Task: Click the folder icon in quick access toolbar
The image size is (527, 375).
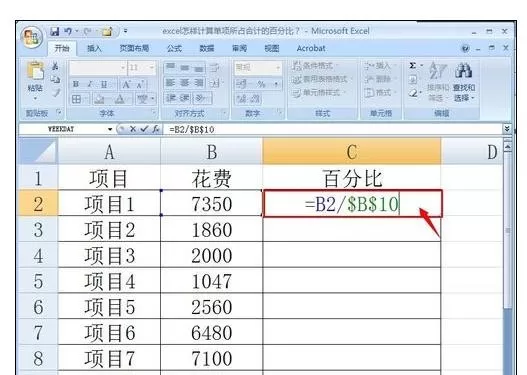Action: tap(107, 32)
